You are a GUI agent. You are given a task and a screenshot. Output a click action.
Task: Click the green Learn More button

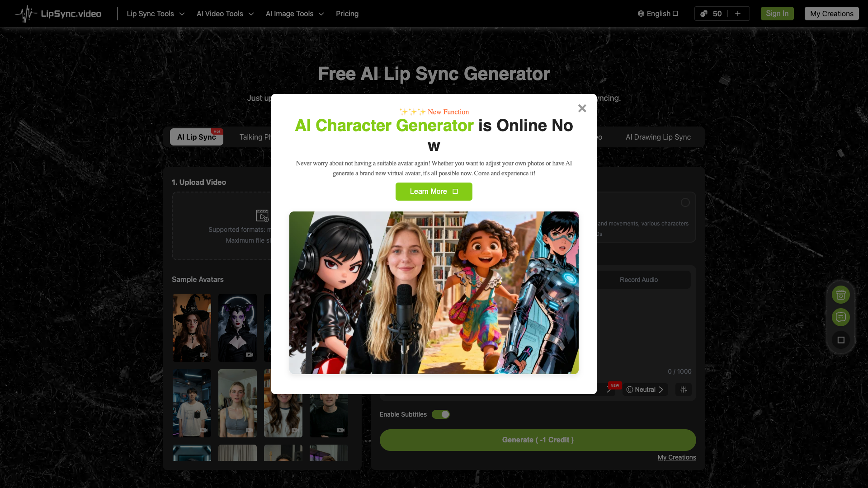(x=434, y=192)
